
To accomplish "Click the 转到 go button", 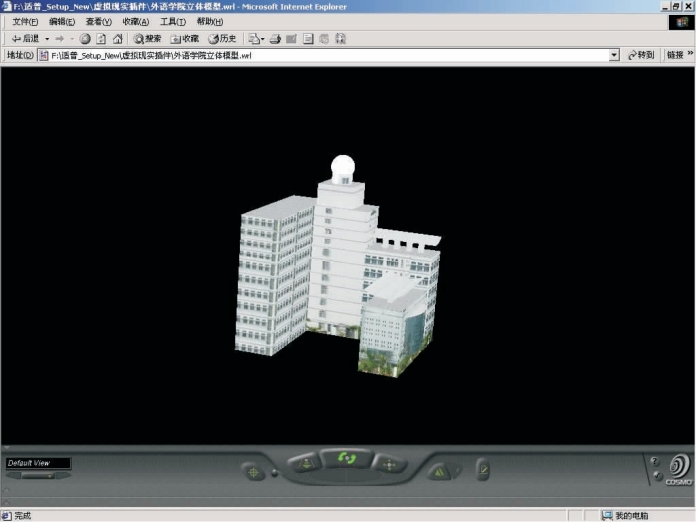I will (x=640, y=56).
